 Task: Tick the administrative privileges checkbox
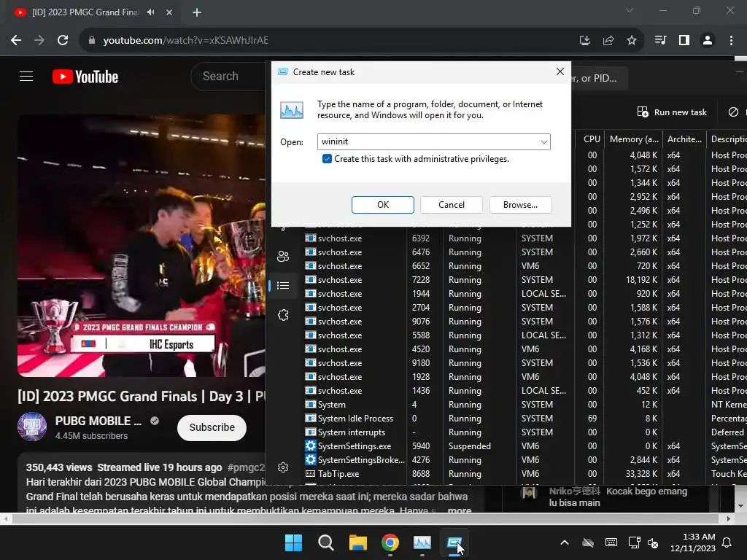tap(327, 159)
